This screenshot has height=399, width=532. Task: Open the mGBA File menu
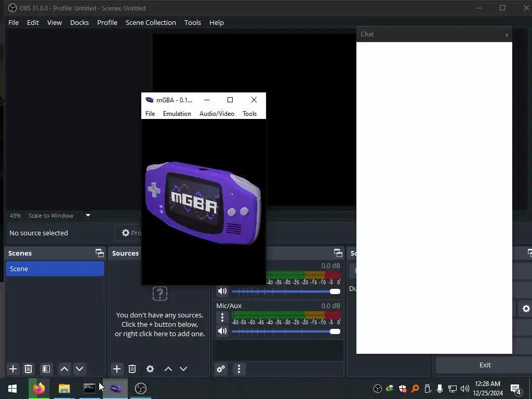[x=150, y=114]
